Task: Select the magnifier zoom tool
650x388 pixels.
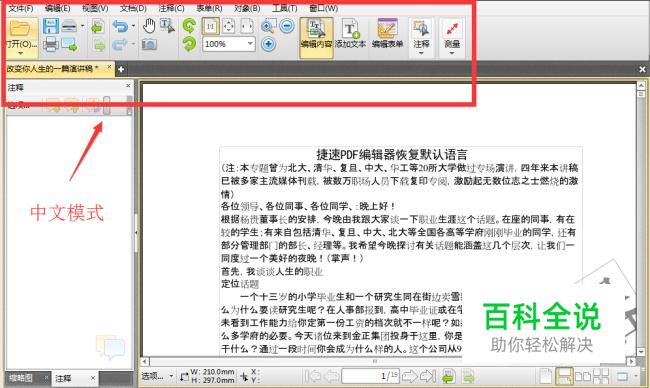Action: tap(268, 27)
